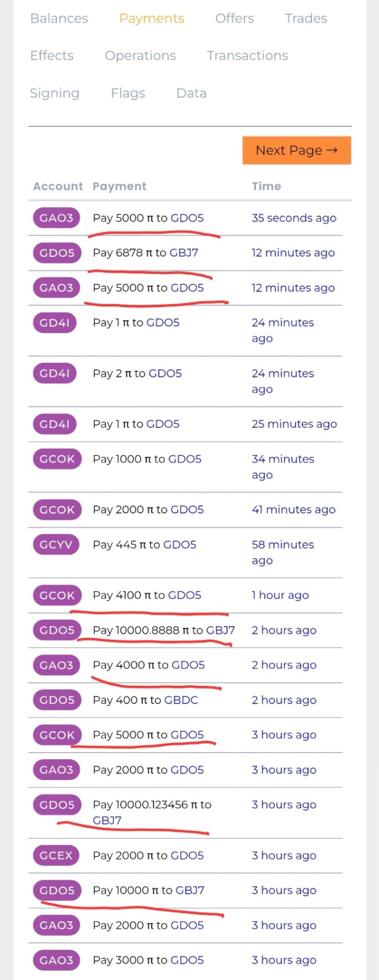Click the 35 seconds ago timestamp

tap(294, 218)
